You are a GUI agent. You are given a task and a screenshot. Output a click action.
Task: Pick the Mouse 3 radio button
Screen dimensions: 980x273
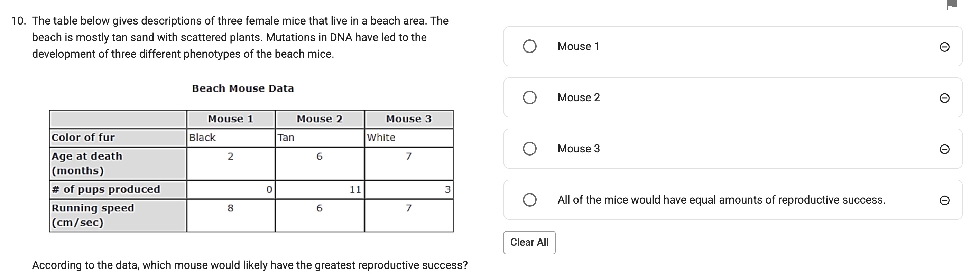point(529,149)
